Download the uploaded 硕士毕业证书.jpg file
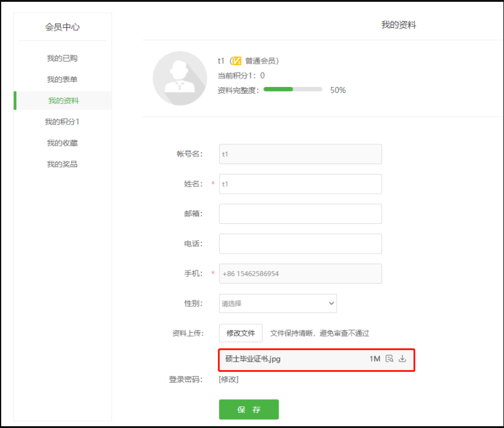The height and width of the screenshot is (428, 504). 403,359
